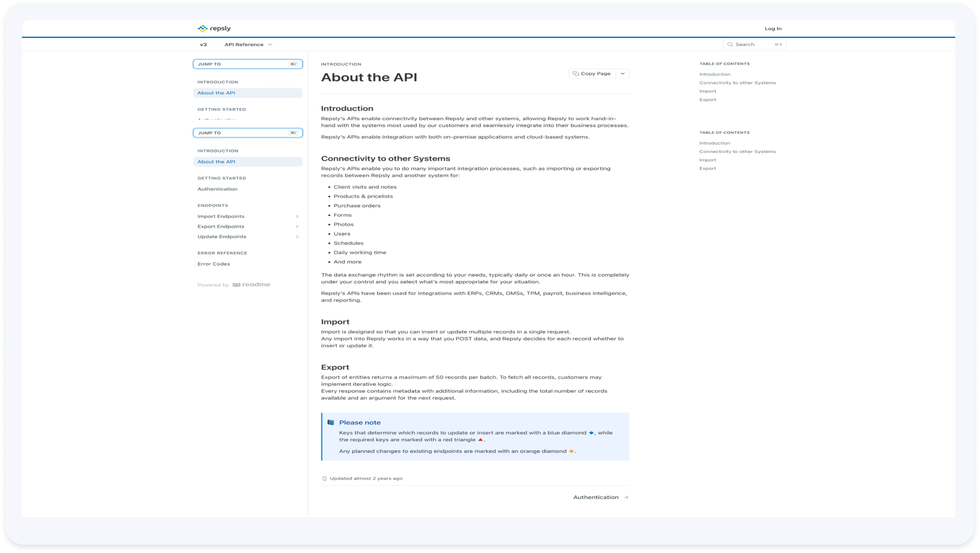The height and width of the screenshot is (553, 980).
Task: Click the clock icon beside Updated text
Action: tap(324, 478)
